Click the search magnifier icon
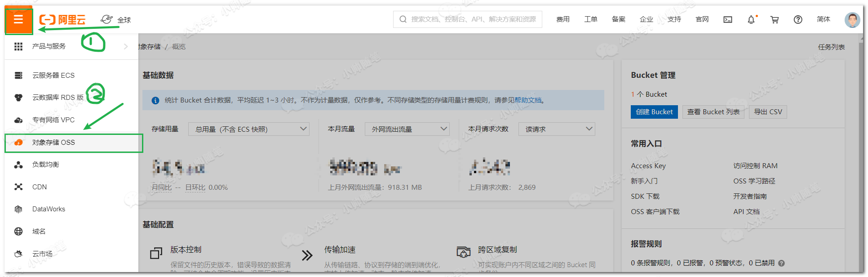Viewport: 868px width, 277px height. tap(403, 19)
